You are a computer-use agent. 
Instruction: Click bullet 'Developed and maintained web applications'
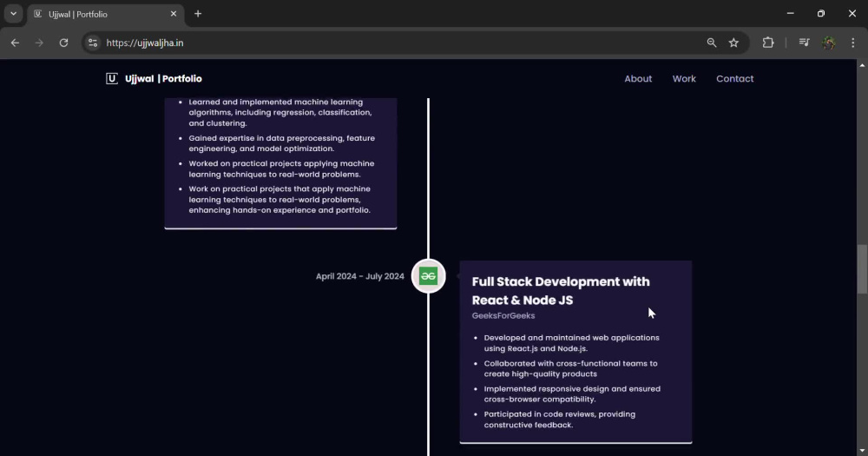click(571, 343)
